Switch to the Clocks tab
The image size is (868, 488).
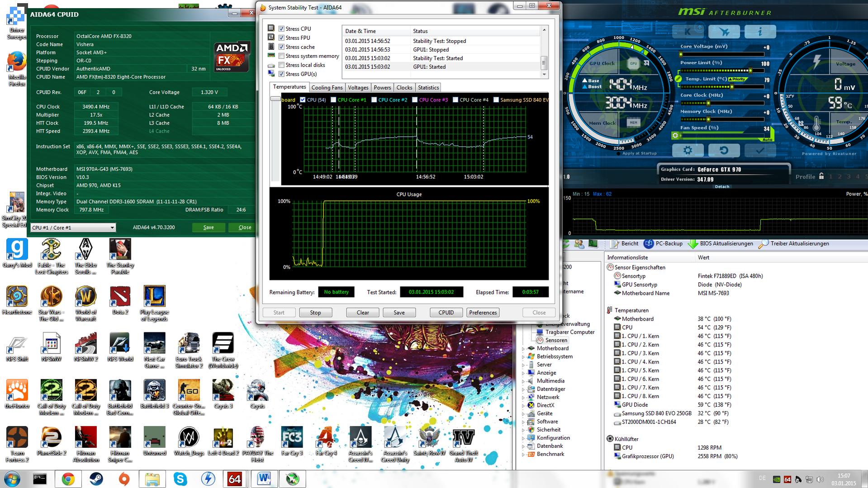[x=404, y=88]
